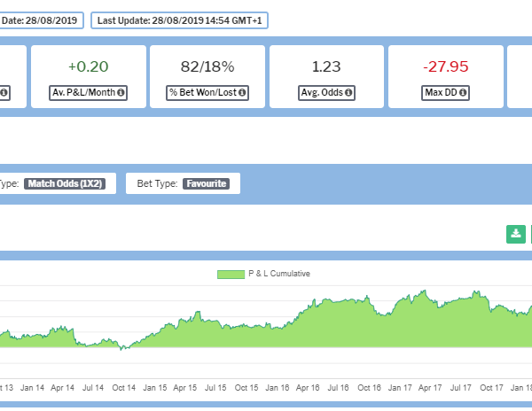Click the Oct 14 dip on chart

point(125,349)
